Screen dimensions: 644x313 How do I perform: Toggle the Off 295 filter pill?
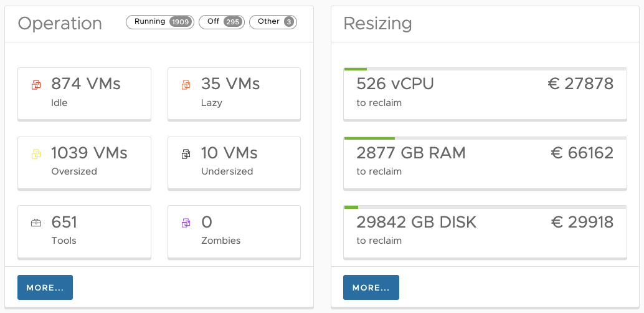[x=221, y=22]
